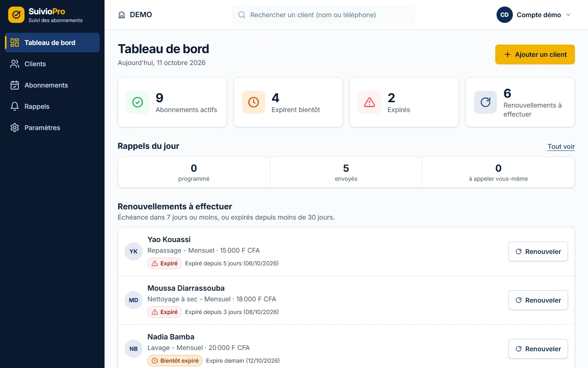Open the Tout voir link
The width and height of the screenshot is (588, 368).
(x=561, y=146)
